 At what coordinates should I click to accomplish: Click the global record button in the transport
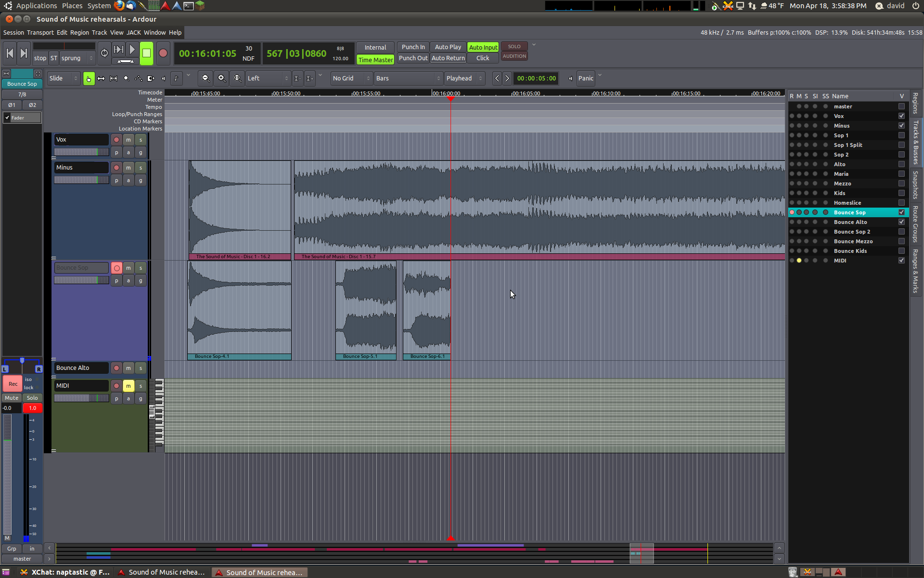pyautogui.click(x=163, y=53)
